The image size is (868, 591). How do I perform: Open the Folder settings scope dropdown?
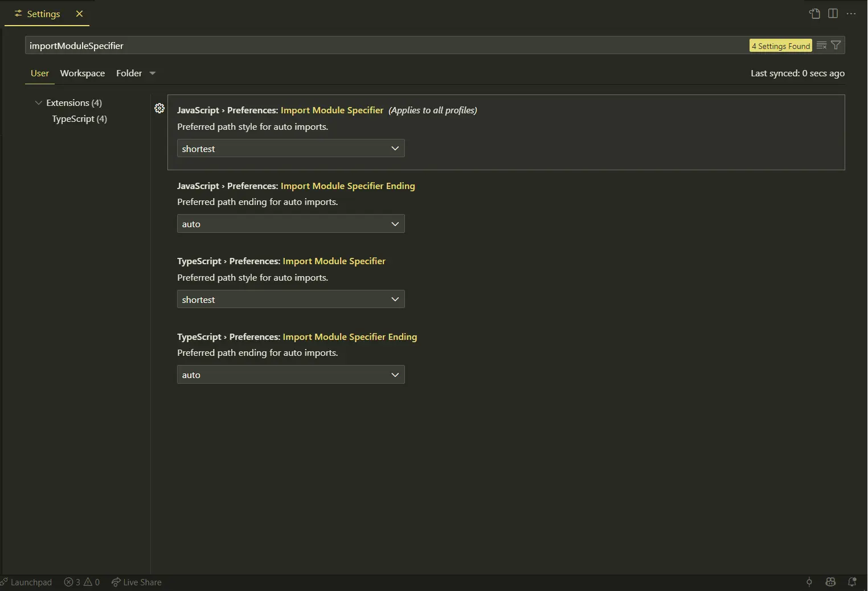136,73
